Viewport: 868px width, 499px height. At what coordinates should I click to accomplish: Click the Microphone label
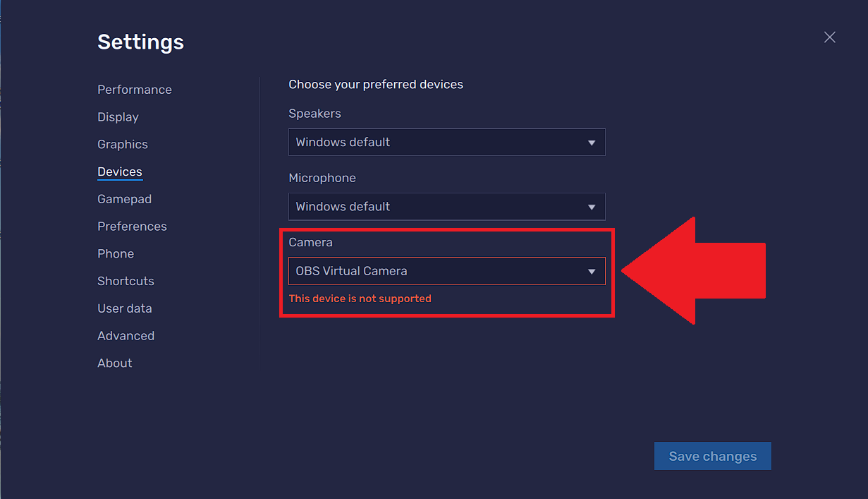[322, 178]
